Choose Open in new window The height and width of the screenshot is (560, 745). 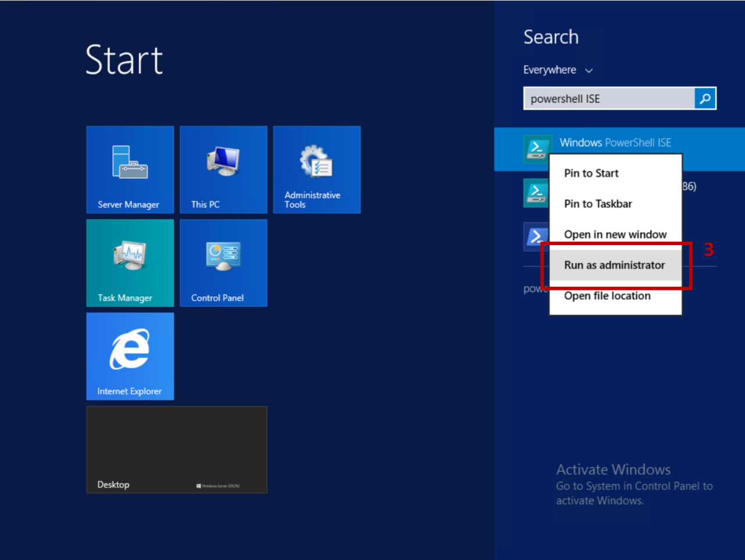615,235
